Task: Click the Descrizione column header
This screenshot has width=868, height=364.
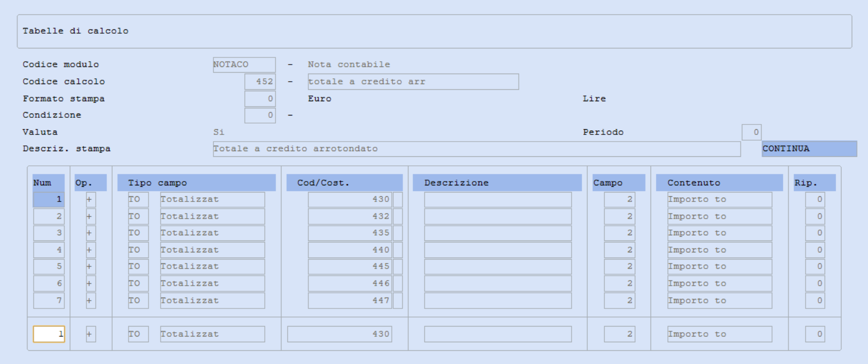Action: [497, 183]
